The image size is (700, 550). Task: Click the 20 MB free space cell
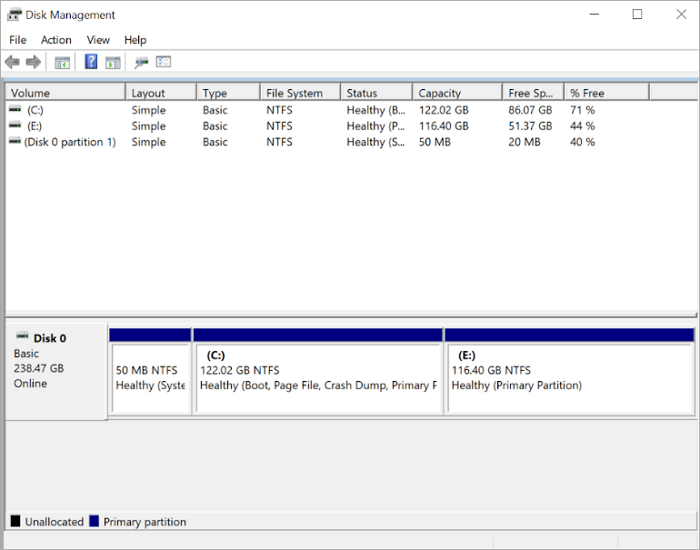(525, 142)
